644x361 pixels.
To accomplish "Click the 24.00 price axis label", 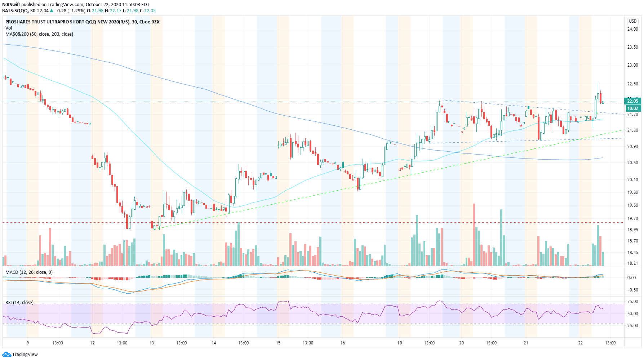I will click(633, 29).
